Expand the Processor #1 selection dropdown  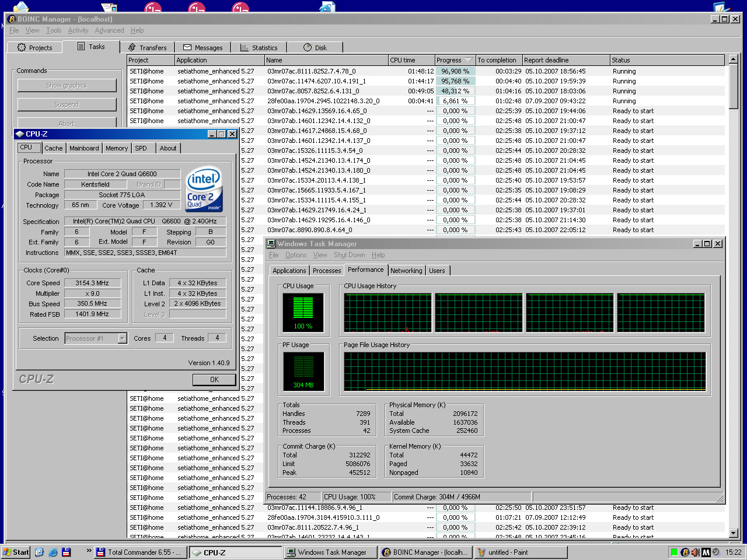click(x=122, y=338)
